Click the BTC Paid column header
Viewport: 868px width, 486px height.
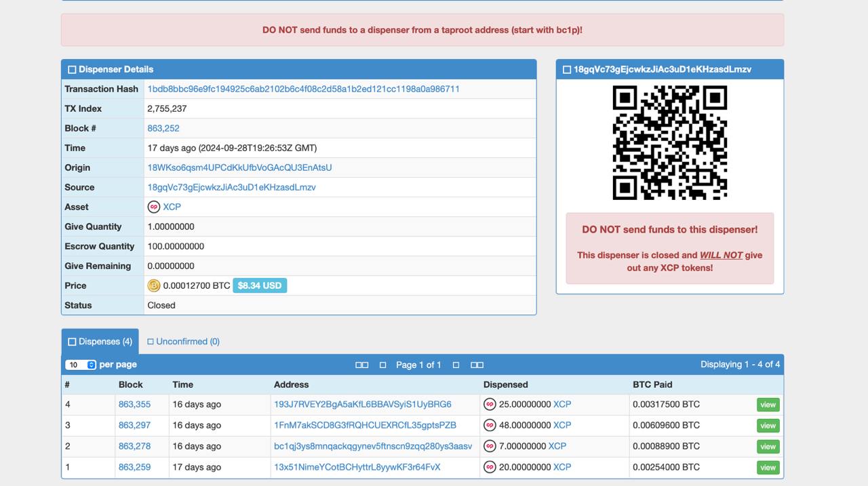(x=652, y=384)
